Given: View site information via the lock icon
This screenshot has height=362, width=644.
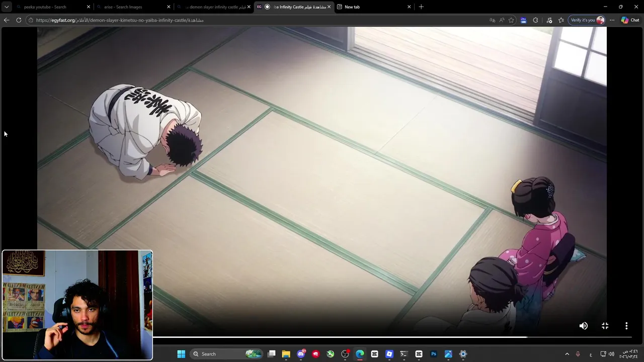Looking at the screenshot, I should (31, 20).
